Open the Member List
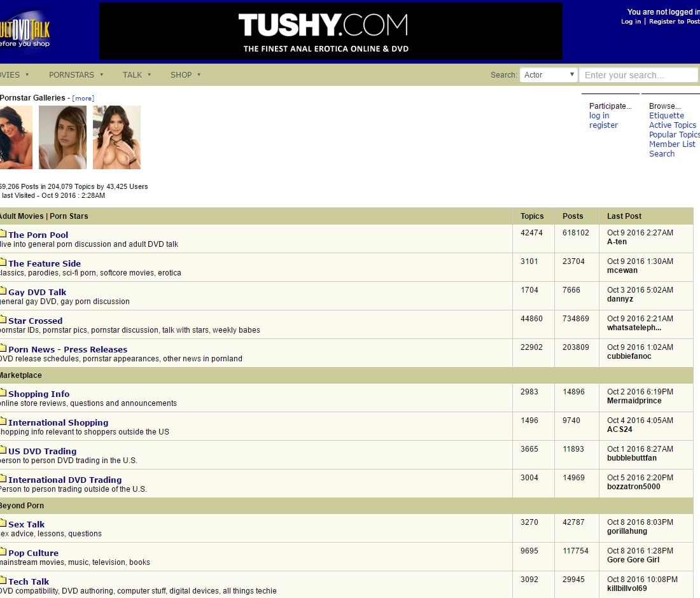The height and width of the screenshot is (598, 700). tap(673, 144)
